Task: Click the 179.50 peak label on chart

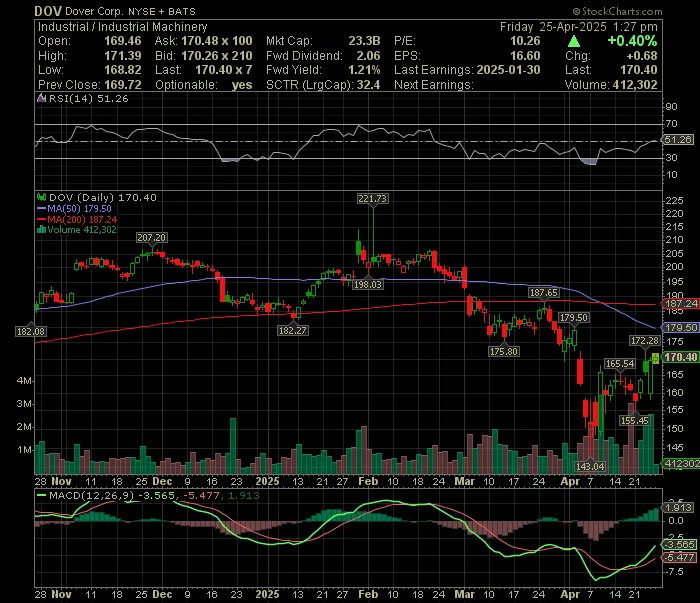Action: coord(574,318)
